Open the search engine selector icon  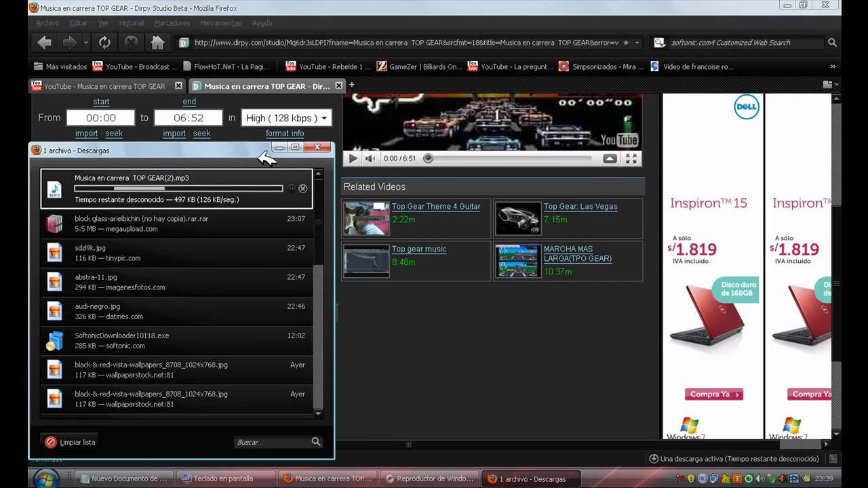659,43
